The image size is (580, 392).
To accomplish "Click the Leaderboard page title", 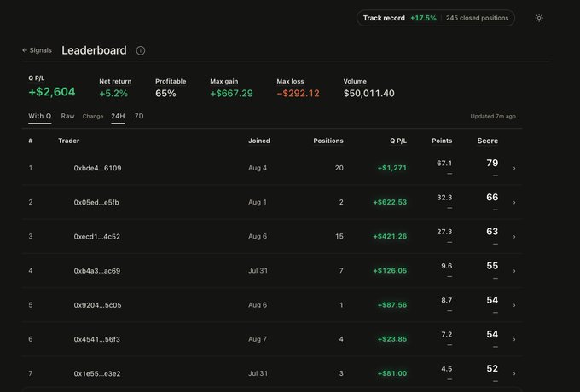I will pyautogui.click(x=94, y=50).
